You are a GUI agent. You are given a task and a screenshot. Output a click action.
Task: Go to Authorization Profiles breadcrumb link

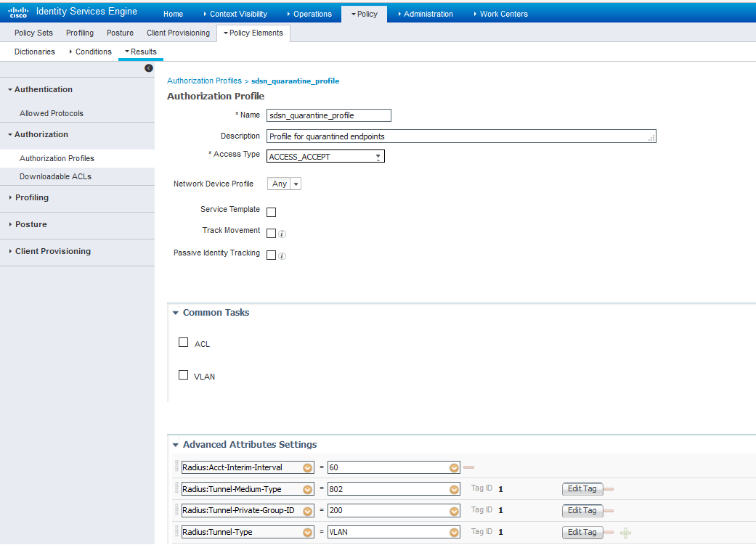[x=204, y=81]
